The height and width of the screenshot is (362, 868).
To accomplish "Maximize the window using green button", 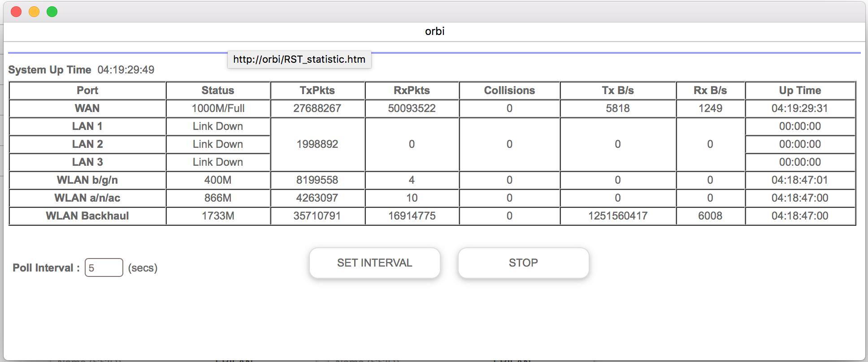I will (x=52, y=12).
